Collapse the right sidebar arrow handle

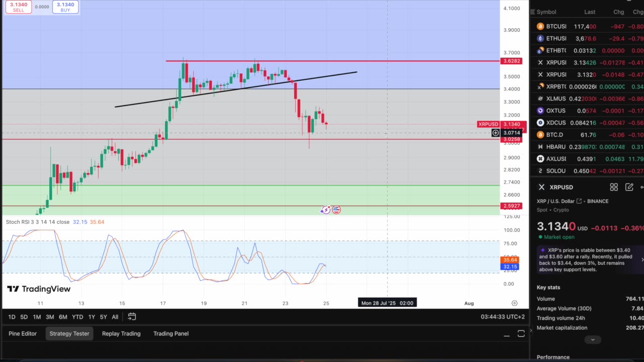(x=531, y=330)
